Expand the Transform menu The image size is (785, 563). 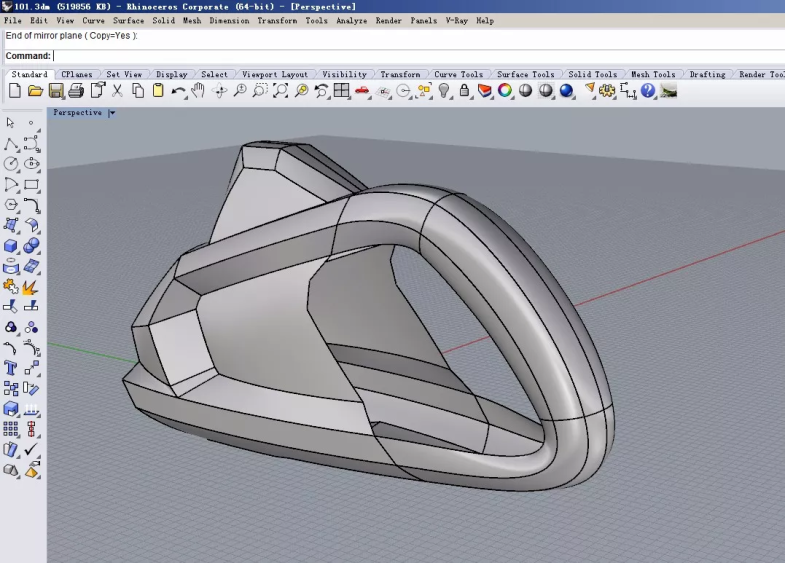coord(276,20)
